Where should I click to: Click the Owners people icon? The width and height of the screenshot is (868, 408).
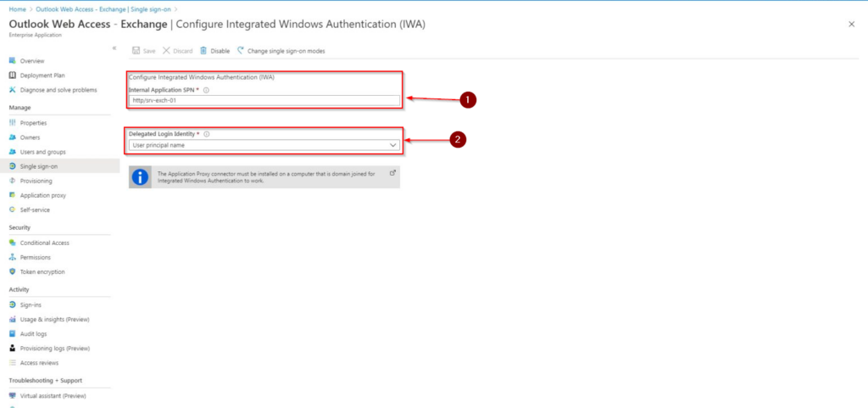pos(12,137)
